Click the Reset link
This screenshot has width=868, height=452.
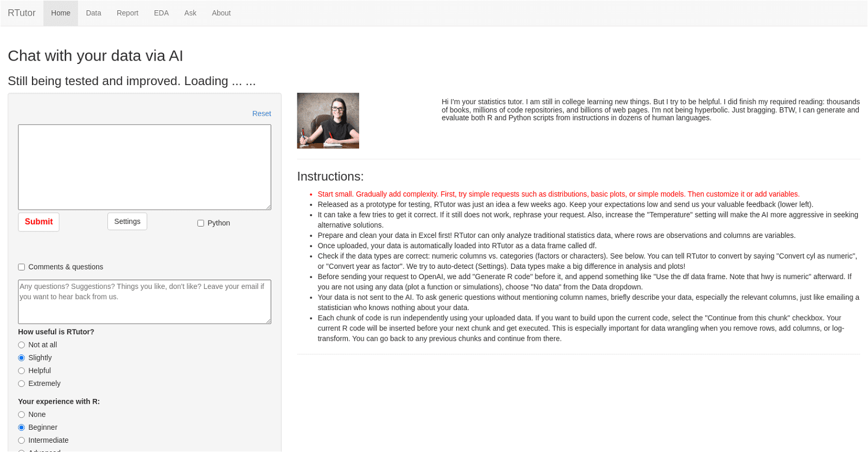pos(261,113)
